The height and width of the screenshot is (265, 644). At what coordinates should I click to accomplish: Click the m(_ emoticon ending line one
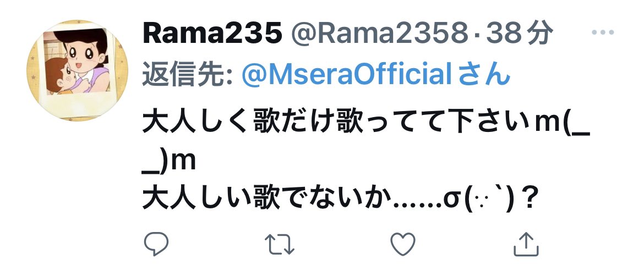point(563,123)
